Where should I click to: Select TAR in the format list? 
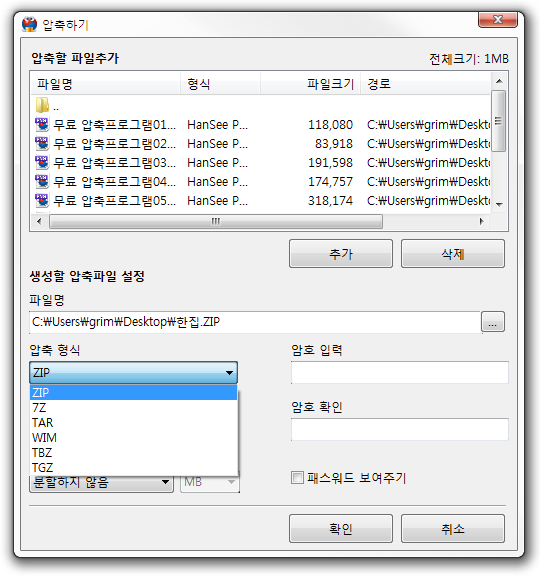(x=133, y=423)
